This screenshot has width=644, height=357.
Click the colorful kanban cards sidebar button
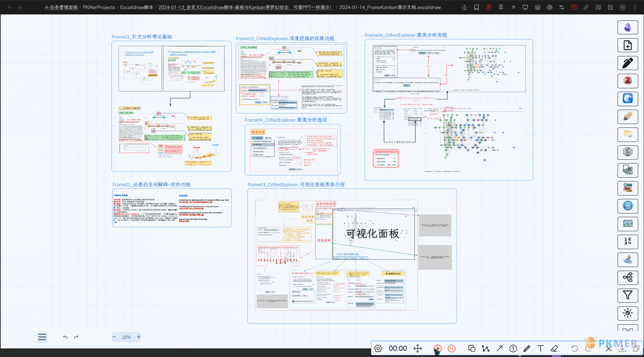(x=628, y=188)
